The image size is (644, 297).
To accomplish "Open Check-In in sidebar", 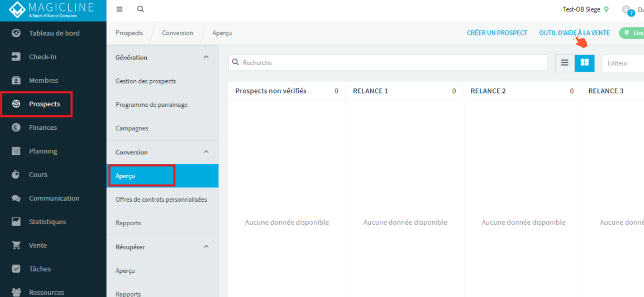I will coord(42,57).
